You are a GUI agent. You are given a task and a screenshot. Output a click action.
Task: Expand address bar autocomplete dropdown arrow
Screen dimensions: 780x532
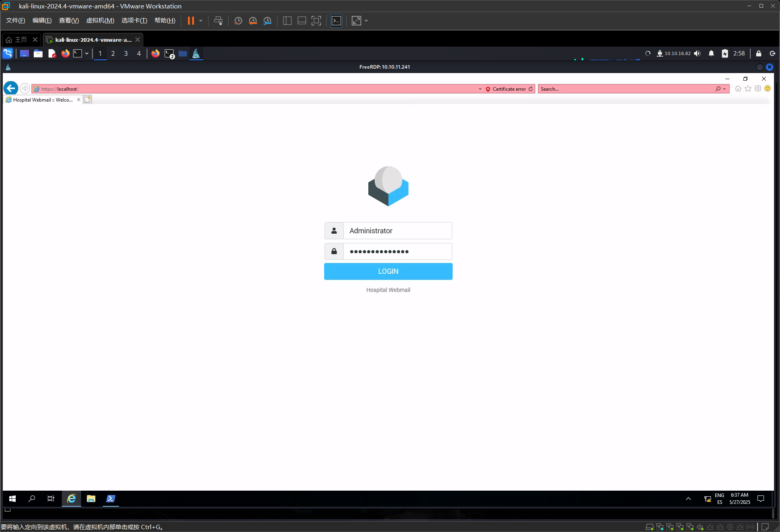coord(480,89)
